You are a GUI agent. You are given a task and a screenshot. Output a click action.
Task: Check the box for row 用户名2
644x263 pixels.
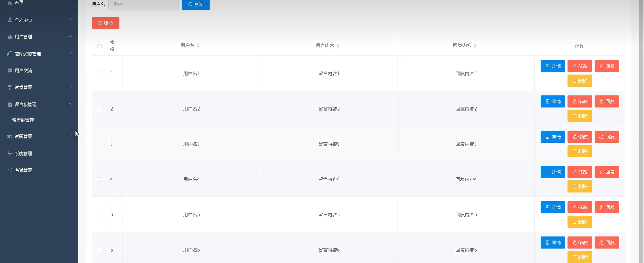click(99, 109)
